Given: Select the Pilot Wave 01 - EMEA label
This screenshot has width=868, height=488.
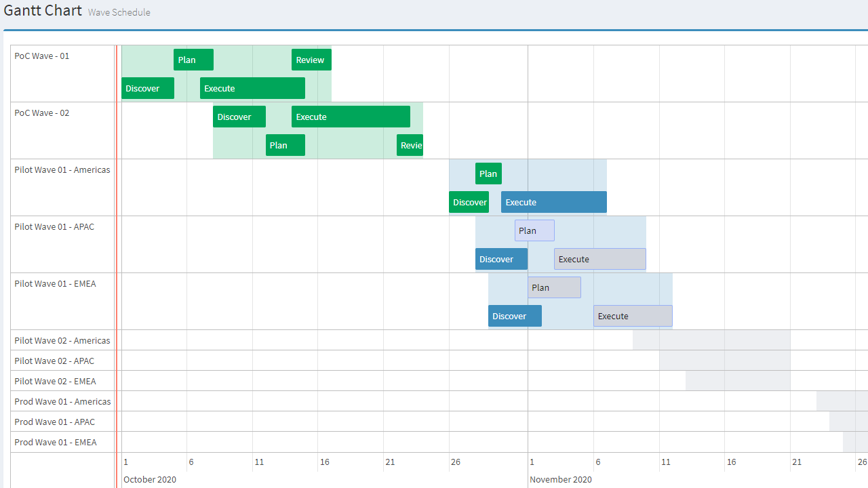Looking at the screenshot, I should pos(56,283).
